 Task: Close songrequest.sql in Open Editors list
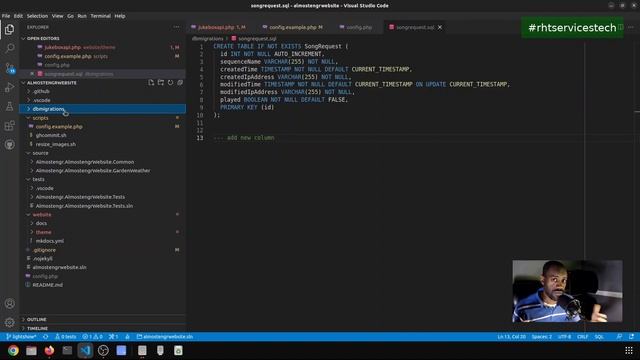tap(32, 74)
